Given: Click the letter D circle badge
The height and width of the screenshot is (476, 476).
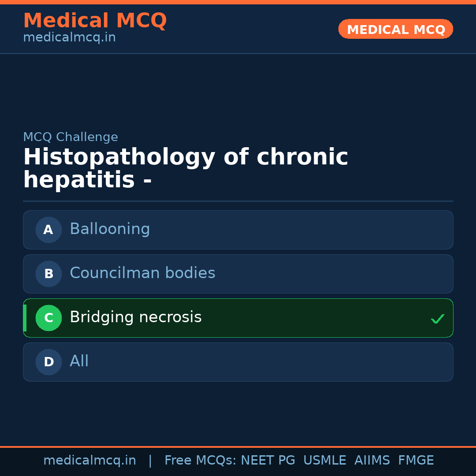Looking at the screenshot, I should pyautogui.click(x=48, y=362).
